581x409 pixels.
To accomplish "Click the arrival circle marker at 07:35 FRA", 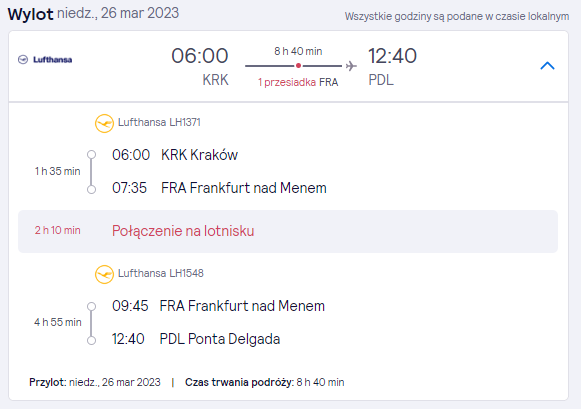I will 92,189.
